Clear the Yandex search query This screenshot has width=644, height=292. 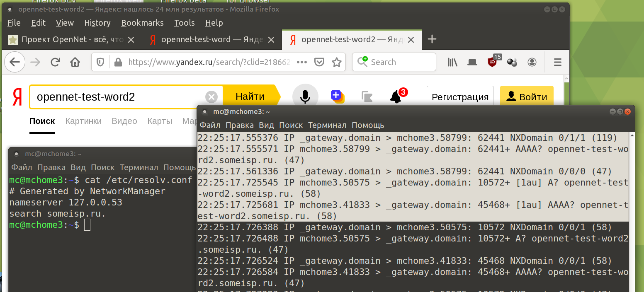tap(211, 97)
